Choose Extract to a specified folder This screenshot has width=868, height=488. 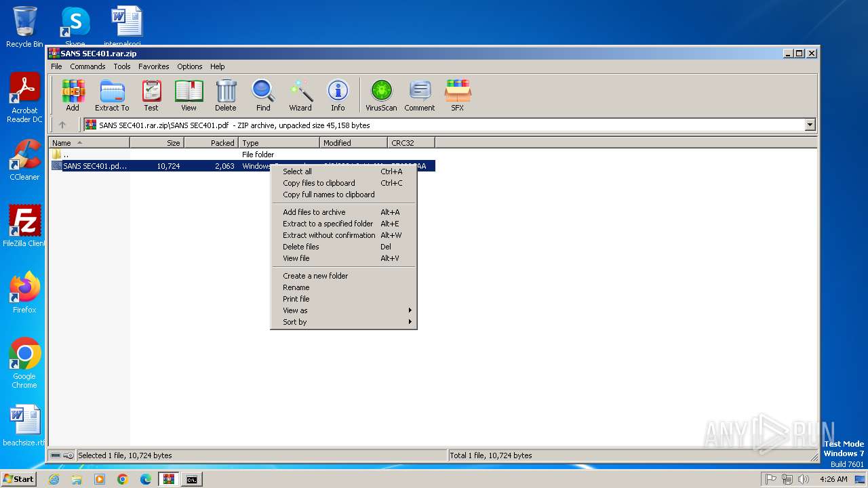point(343,224)
